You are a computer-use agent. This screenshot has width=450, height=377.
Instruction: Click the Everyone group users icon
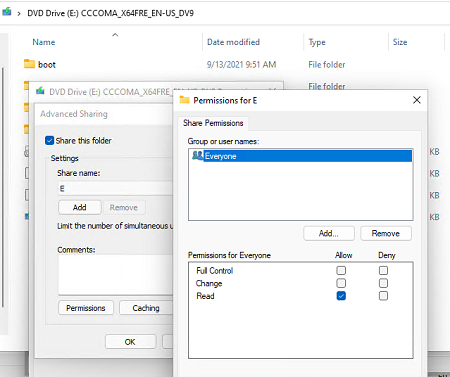tap(197, 155)
